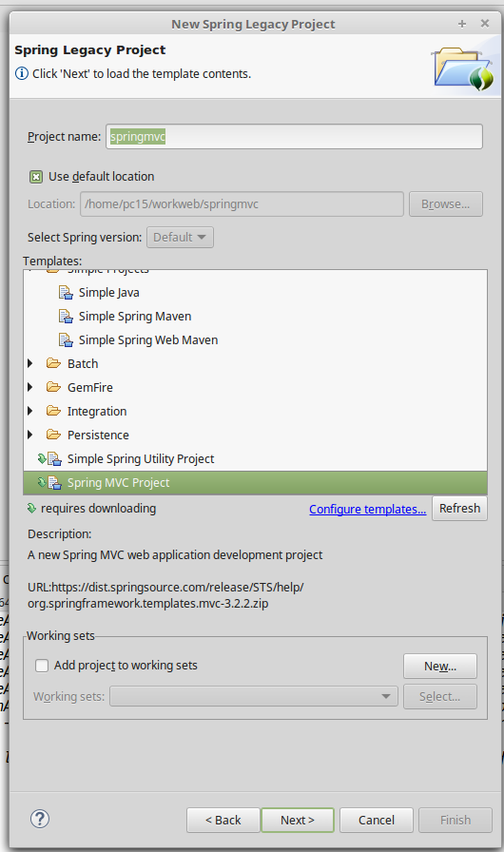This screenshot has height=852, width=504.
Task: Click the Simple Spring Maven template icon
Action: click(x=66, y=317)
